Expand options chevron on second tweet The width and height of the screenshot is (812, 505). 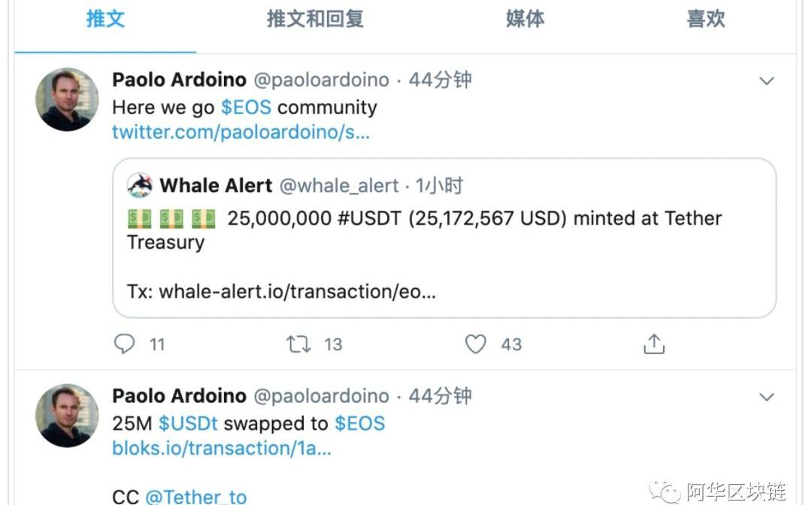coord(766,397)
